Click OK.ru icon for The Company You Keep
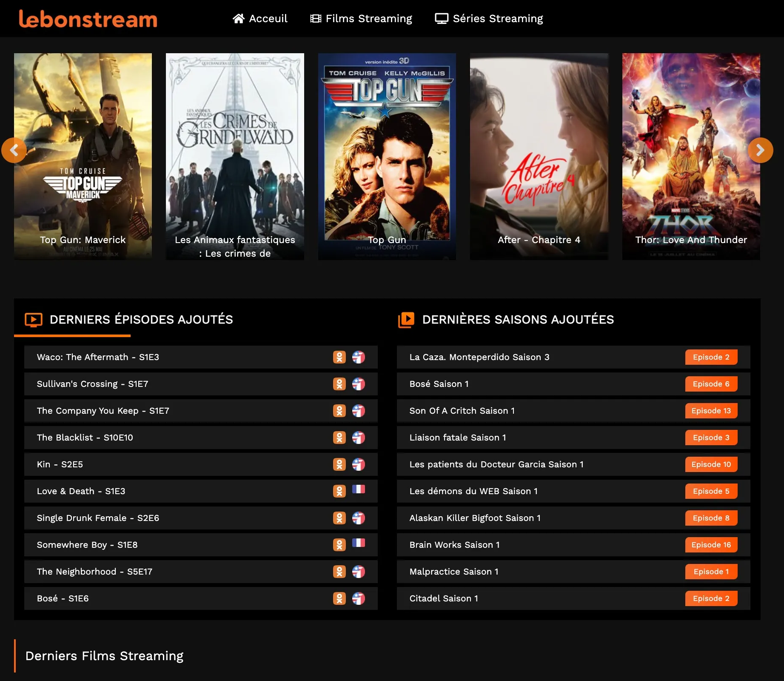 [339, 411]
